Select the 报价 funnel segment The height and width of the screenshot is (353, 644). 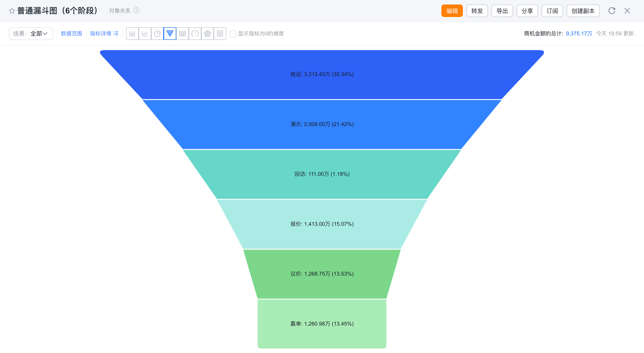322,224
